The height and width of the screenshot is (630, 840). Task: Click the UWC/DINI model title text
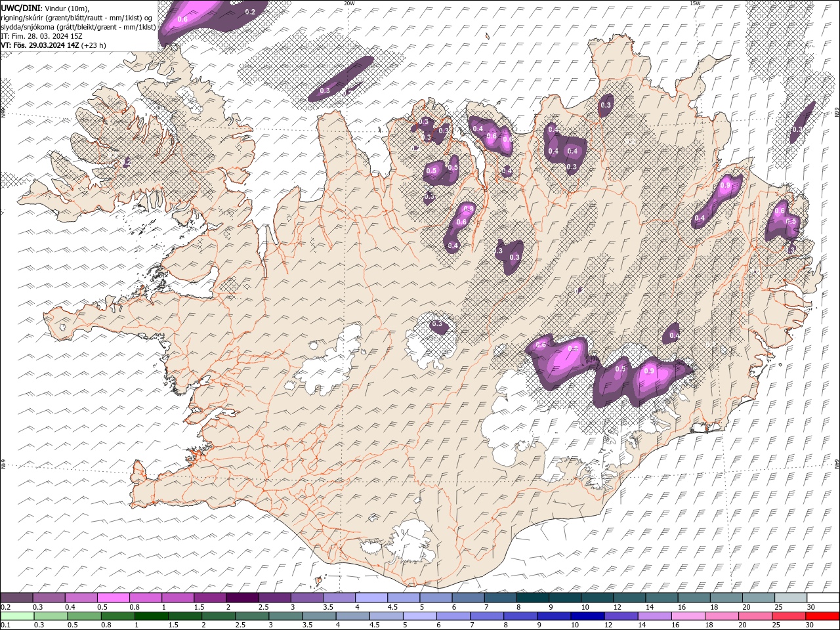[21, 8]
